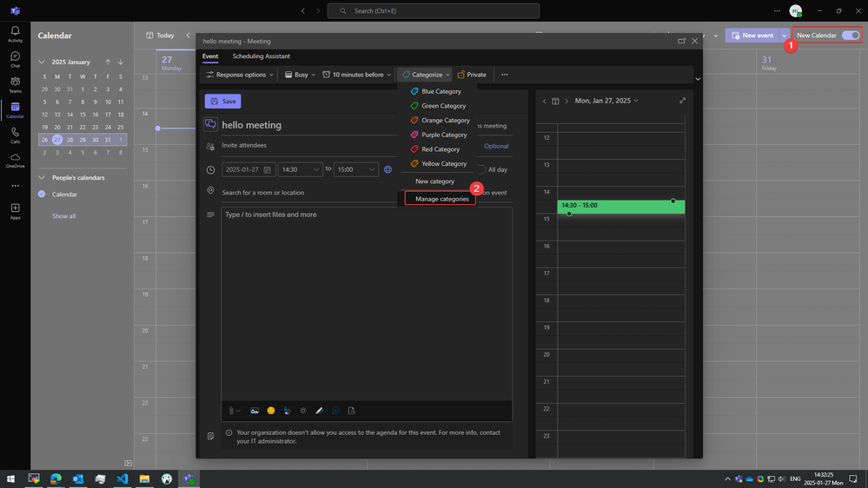Image resolution: width=868 pixels, height=488 pixels.
Task: Toggle the Calendar visibility checkbox
Action: pos(42,195)
